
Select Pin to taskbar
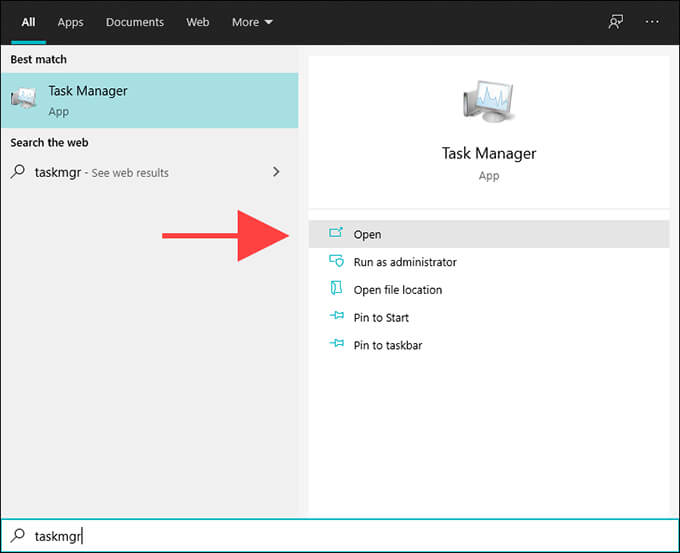point(489,345)
